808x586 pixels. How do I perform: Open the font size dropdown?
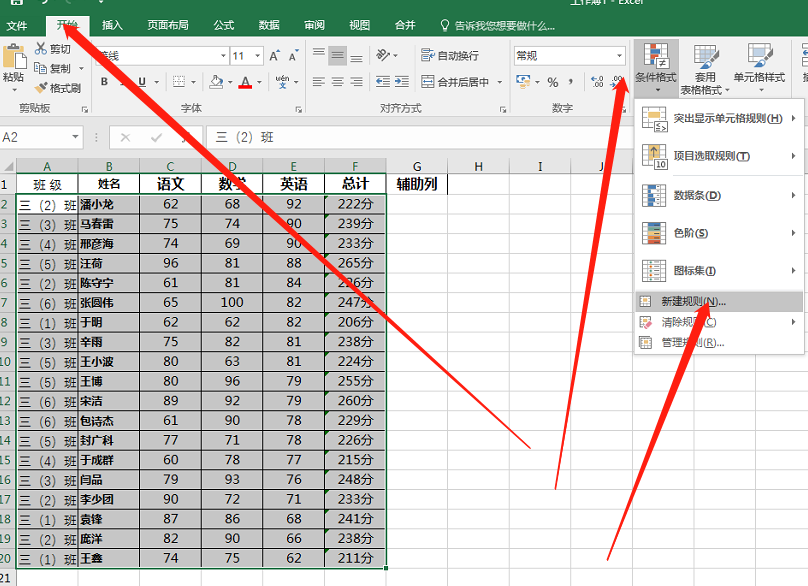258,56
